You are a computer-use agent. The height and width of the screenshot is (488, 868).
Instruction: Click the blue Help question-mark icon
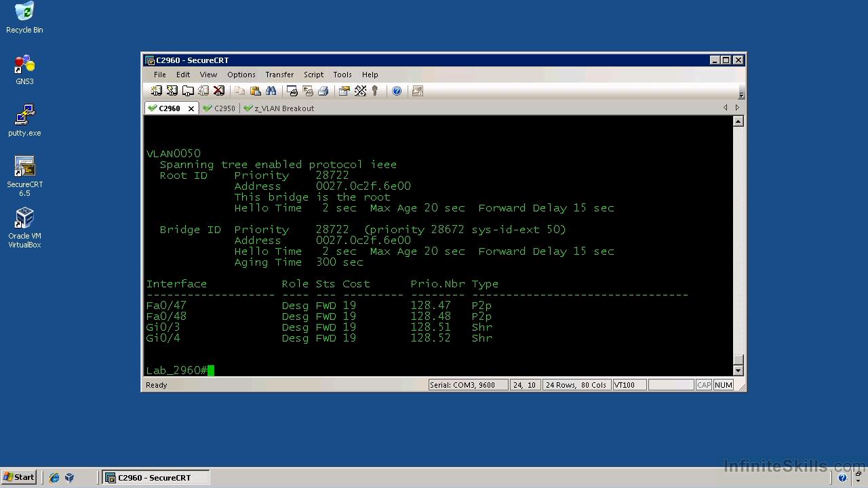(397, 91)
